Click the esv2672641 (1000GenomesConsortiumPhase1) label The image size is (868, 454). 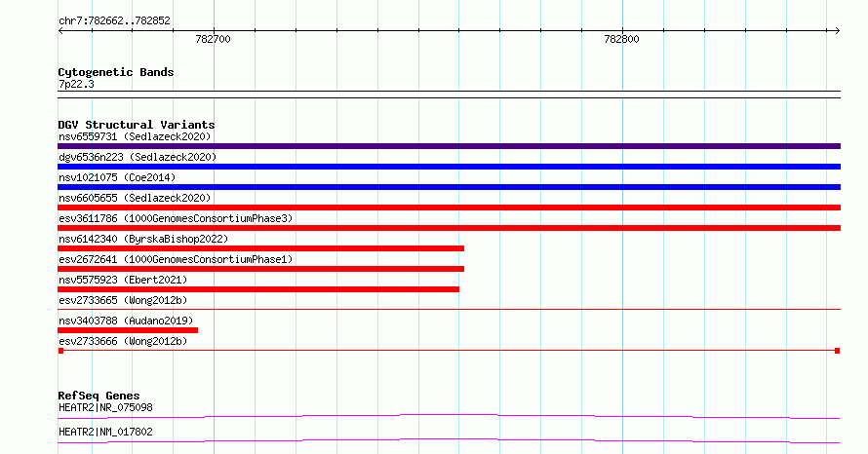point(176,259)
